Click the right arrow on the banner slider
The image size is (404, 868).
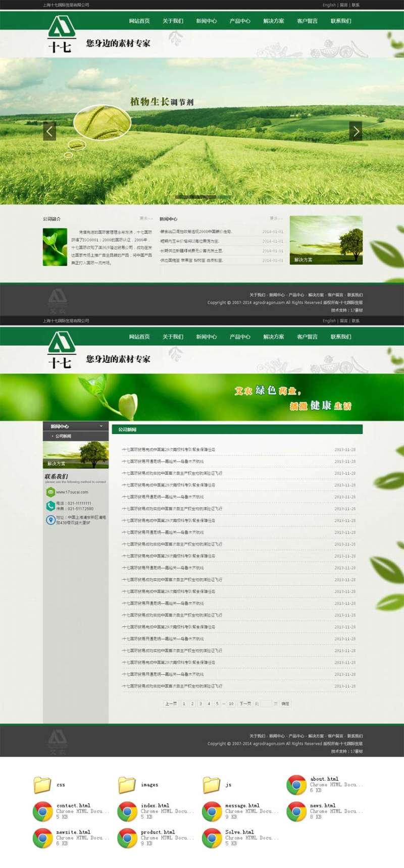[356, 131]
